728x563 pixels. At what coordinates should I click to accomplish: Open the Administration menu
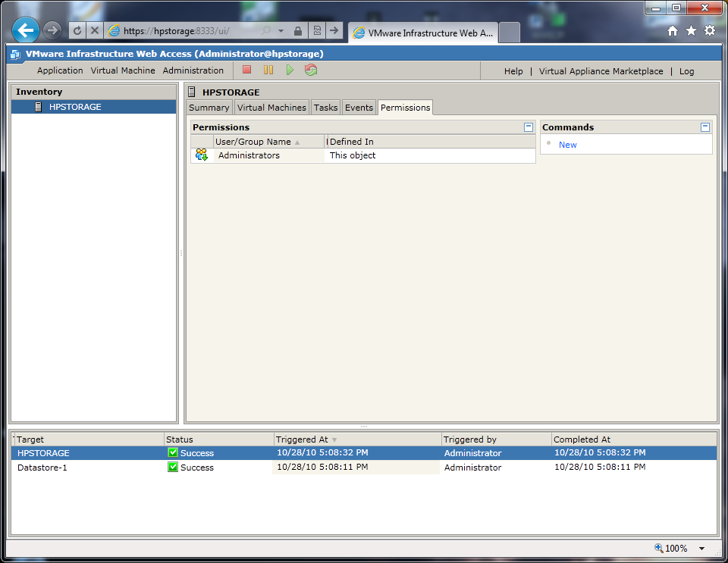point(193,70)
